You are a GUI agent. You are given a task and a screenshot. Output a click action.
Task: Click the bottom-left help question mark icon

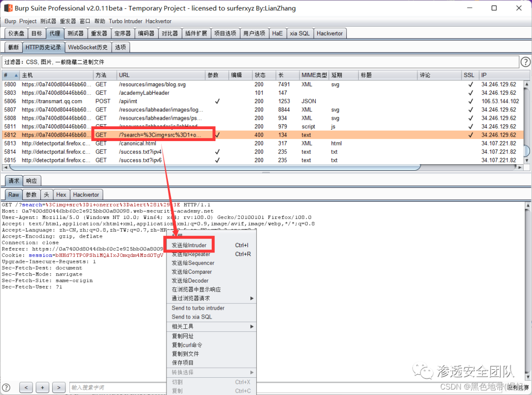[6, 388]
